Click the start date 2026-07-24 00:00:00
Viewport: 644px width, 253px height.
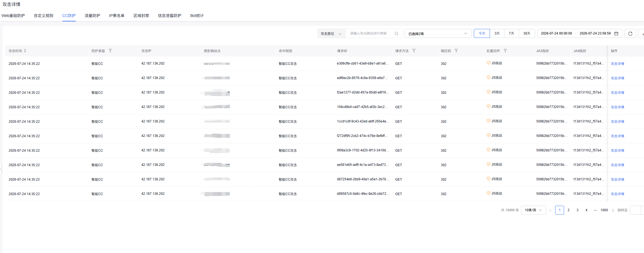(556, 33)
